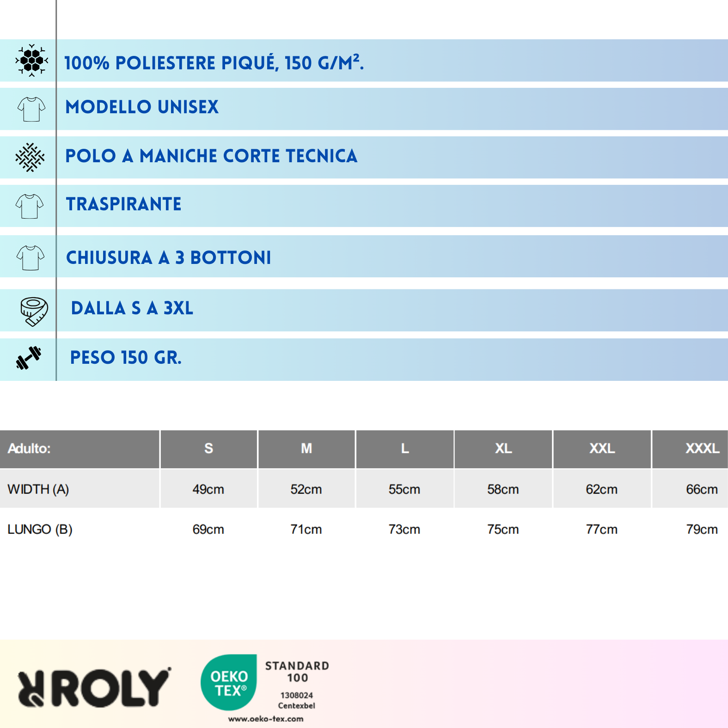Viewport: 728px width, 728px height.
Task: Click the dumbbell weight icon
Action: coord(29,358)
